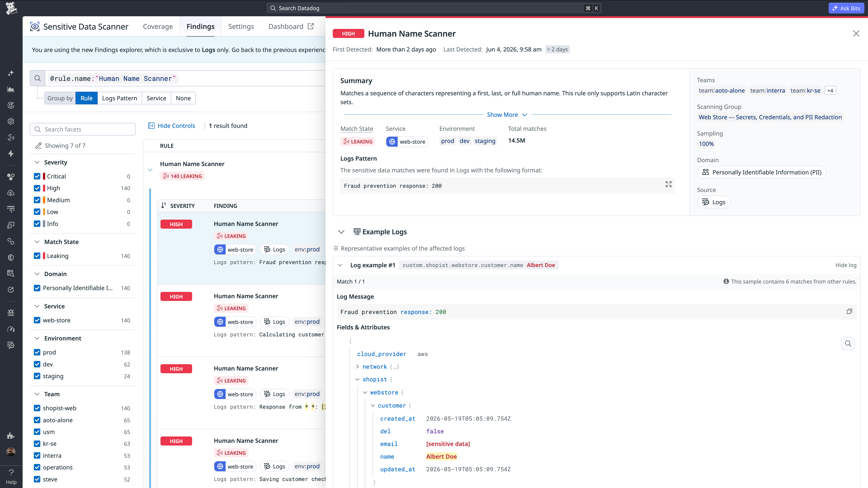Open the Settings tab

click(x=241, y=27)
